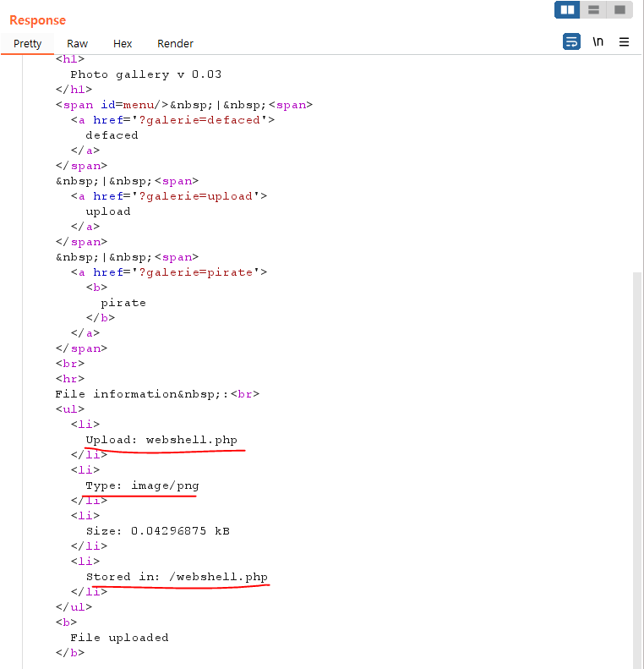
Task: Open the response options hamburger menu
Action: tap(624, 41)
